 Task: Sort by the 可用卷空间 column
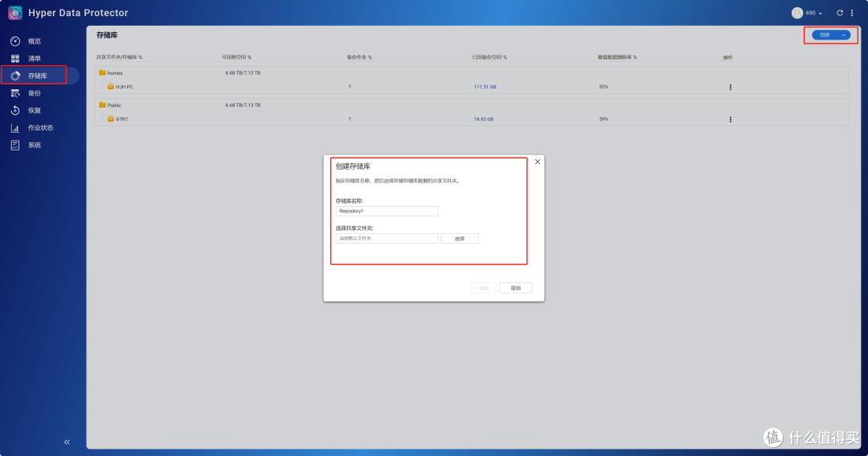click(x=236, y=57)
